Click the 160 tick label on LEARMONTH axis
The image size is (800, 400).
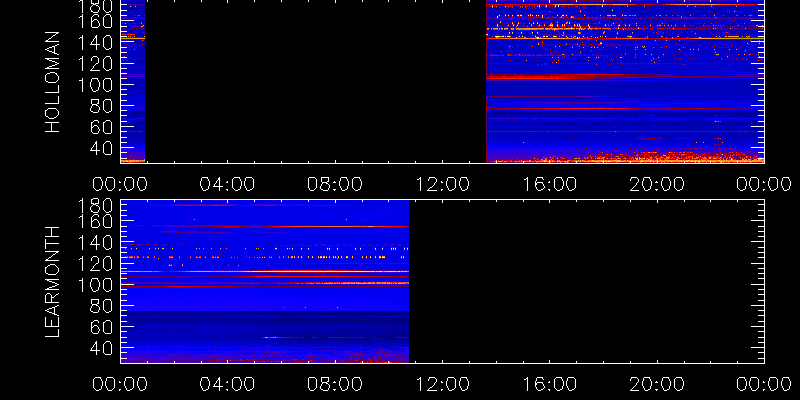point(96,222)
